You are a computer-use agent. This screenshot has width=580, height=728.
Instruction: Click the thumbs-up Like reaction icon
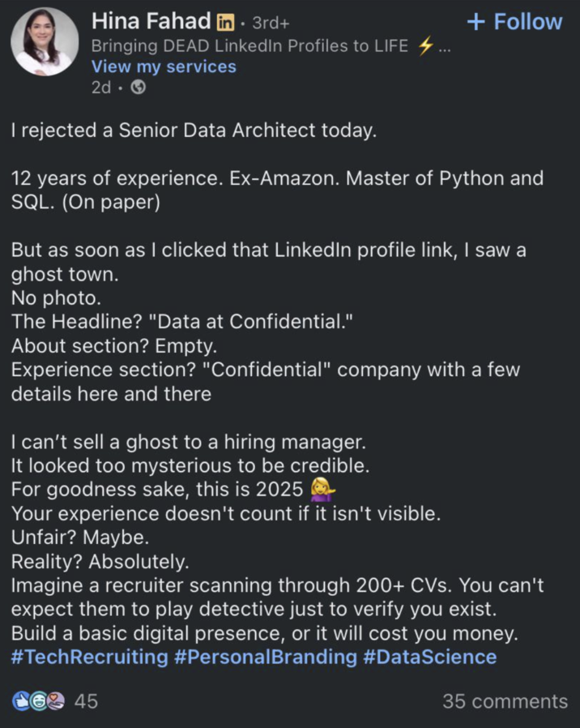point(19,701)
